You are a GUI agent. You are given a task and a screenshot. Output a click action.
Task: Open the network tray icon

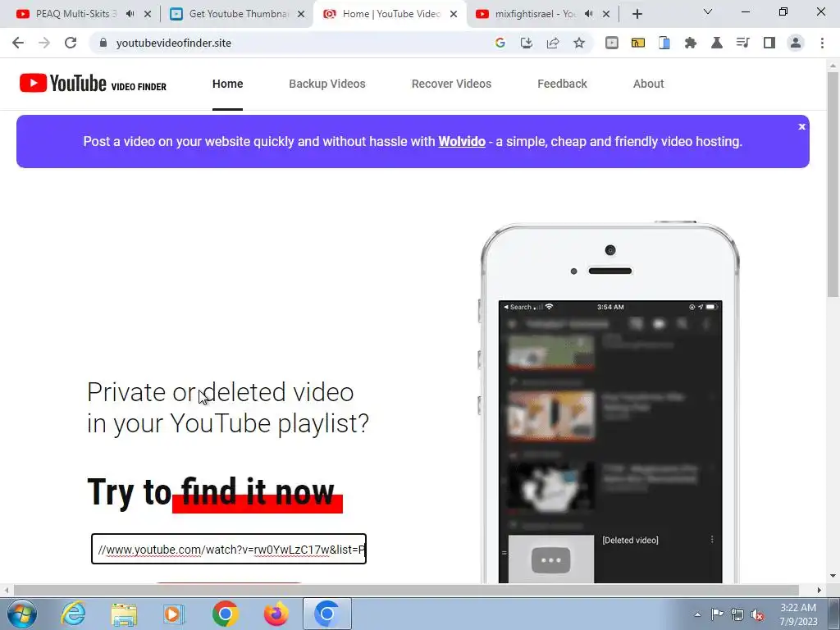coord(737,614)
